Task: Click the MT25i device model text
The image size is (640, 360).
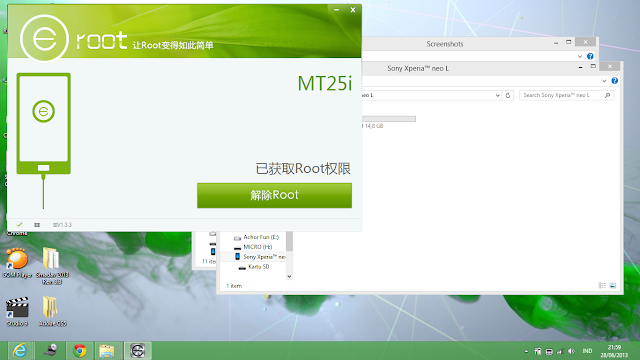Action: click(324, 84)
